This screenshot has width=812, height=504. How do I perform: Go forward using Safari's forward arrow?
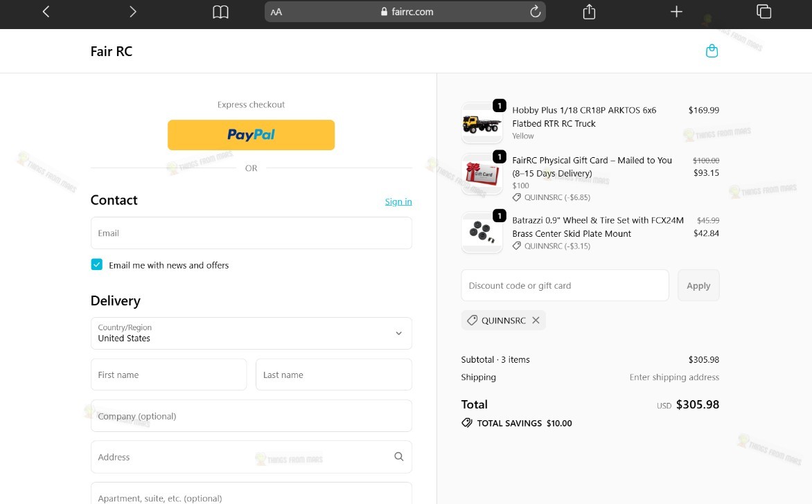[x=132, y=11]
